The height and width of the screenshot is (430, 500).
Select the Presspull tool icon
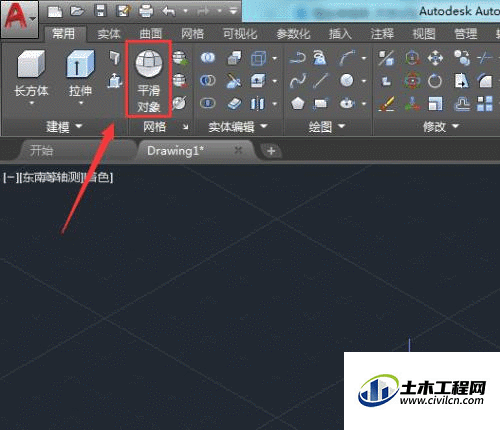[x=115, y=80]
